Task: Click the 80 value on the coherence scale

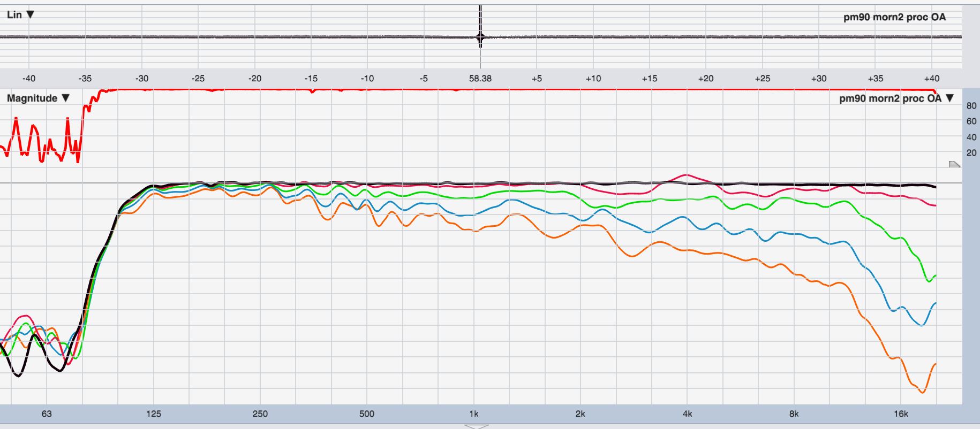Action: 971,106
